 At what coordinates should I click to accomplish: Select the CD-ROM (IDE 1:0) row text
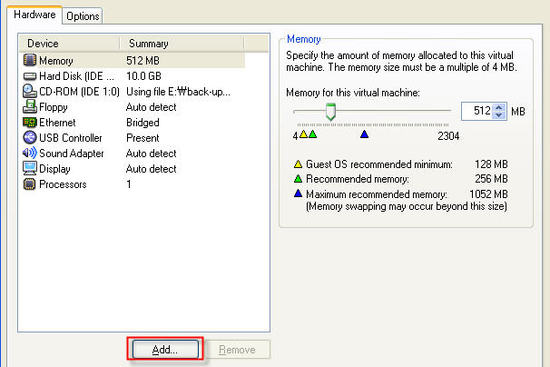79,92
